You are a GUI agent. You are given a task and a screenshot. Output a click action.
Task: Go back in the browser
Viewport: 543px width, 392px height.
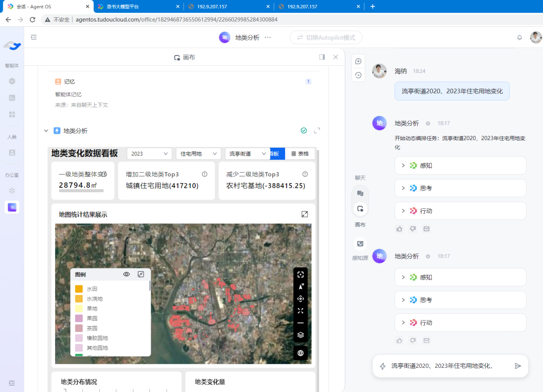click(x=8, y=20)
